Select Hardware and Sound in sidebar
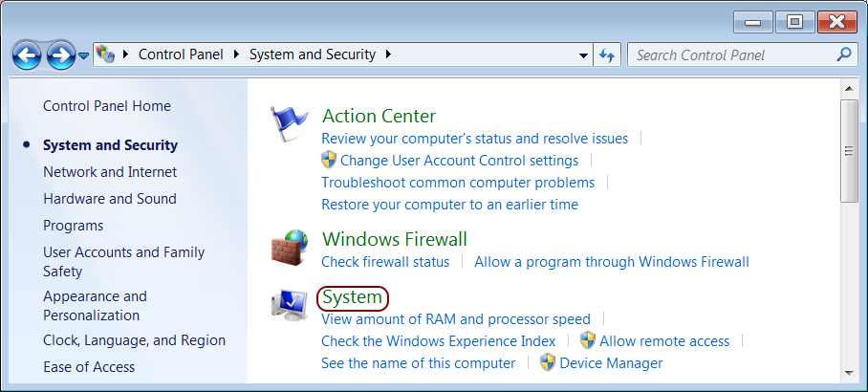Viewport: 868px width, 392px height. pos(110,198)
